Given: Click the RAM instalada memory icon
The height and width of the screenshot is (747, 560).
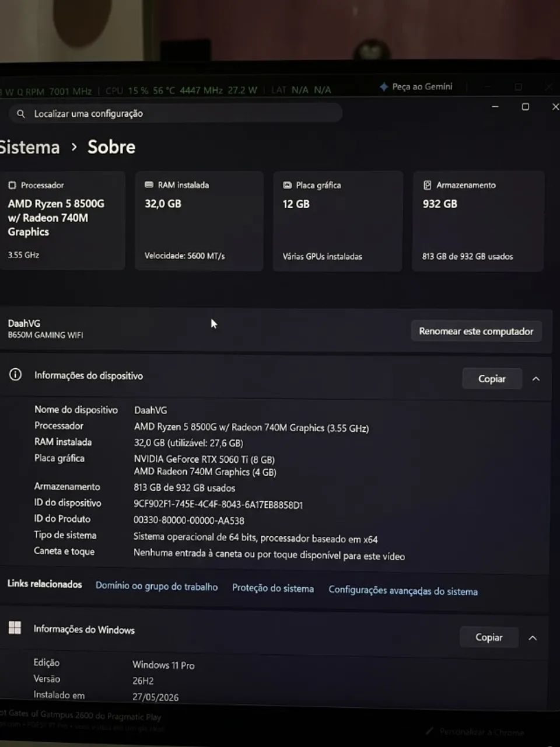Looking at the screenshot, I should pos(149,184).
